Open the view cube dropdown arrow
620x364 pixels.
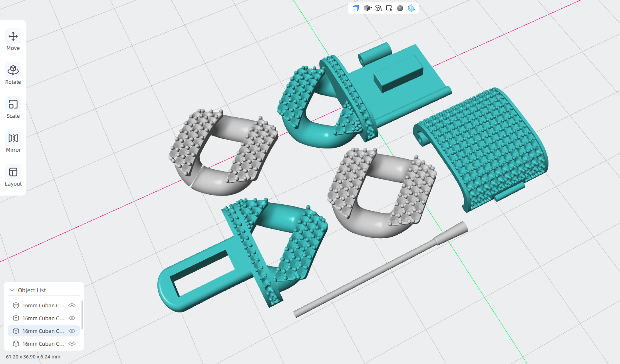tap(371, 8)
